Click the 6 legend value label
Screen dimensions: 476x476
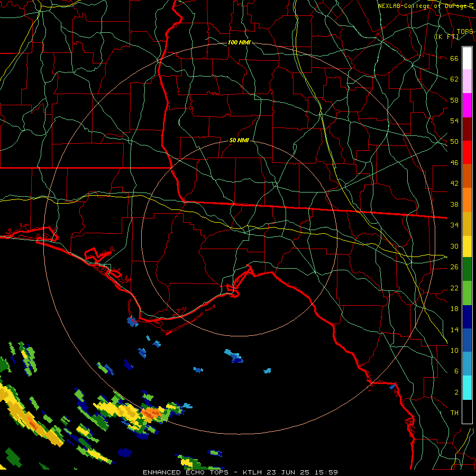click(456, 371)
